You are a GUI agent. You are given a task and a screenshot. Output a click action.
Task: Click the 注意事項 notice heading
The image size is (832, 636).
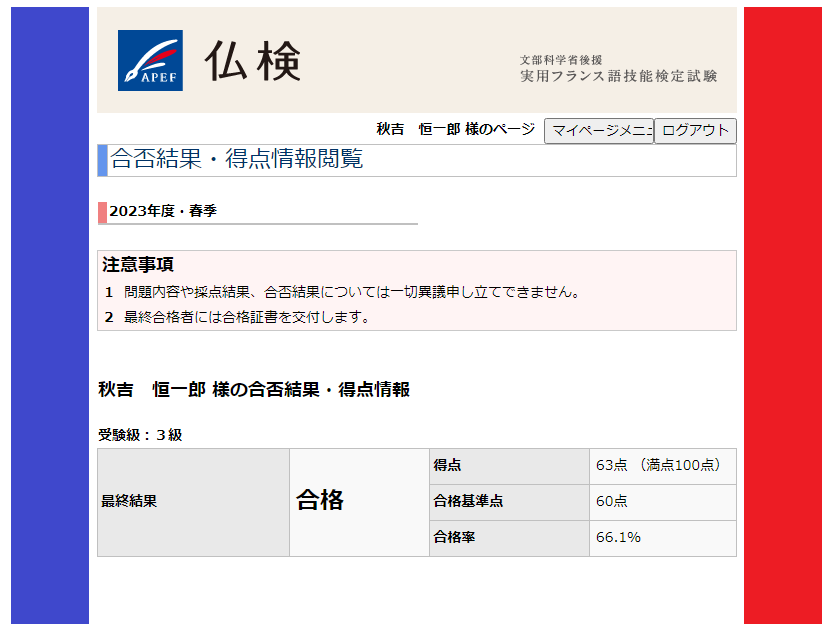tap(138, 265)
